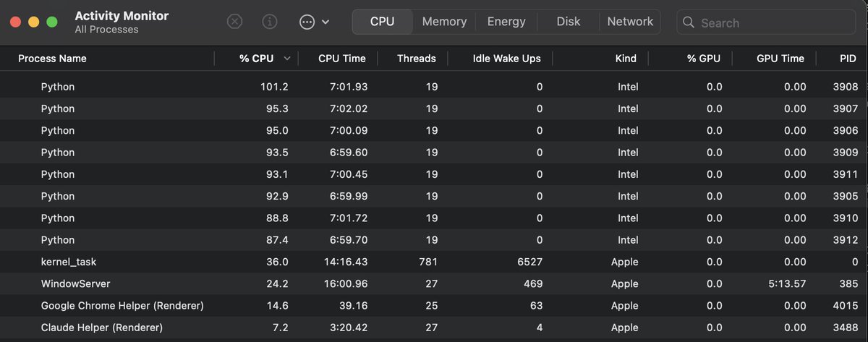The height and width of the screenshot is (342, 868).
Task: Switch to the Memory tab
Action: 444,22
